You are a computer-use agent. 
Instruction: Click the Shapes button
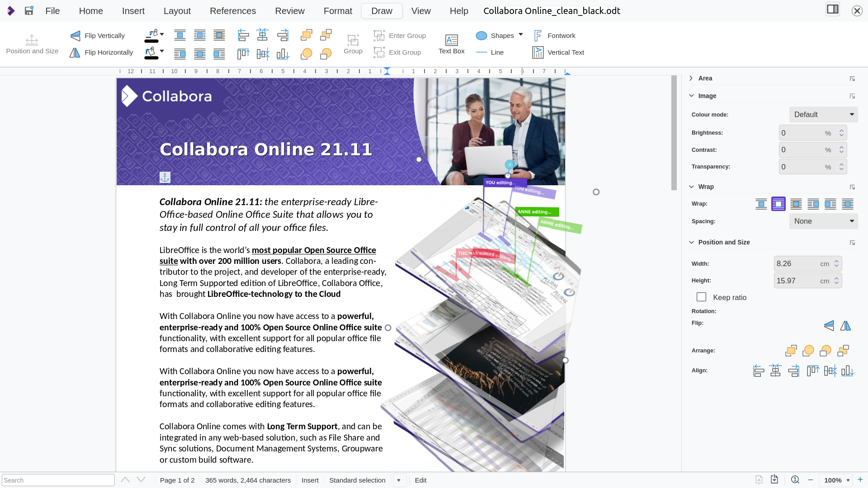click(495, 36)
